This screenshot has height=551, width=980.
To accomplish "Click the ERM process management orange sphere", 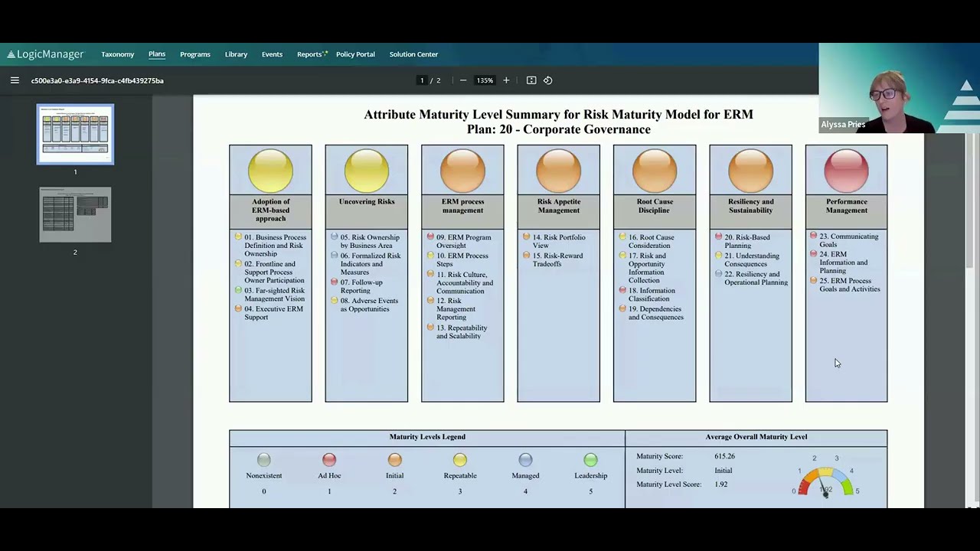I will click(x=462, y=170).
